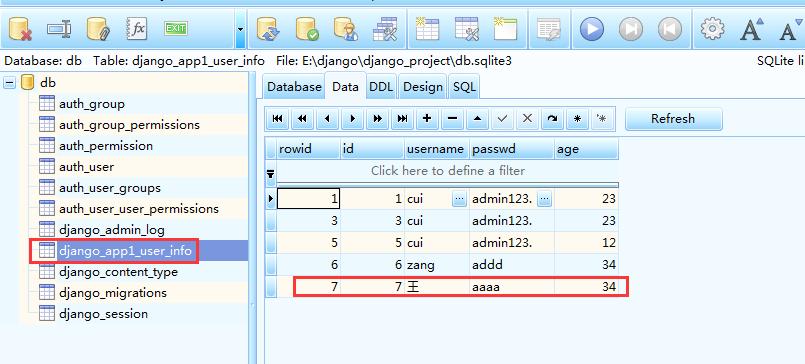Select the auth_permission table
This screenshot has width=805, height=364.
tap(106, 146)
